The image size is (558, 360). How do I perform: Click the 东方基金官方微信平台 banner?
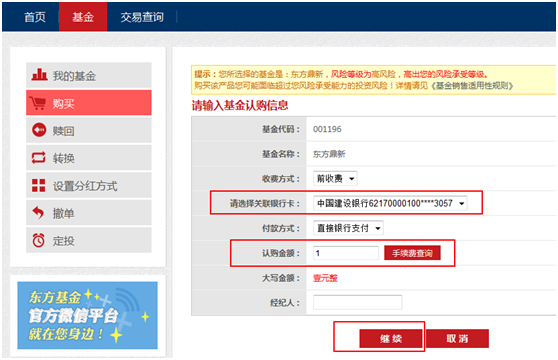coord(88,316)
